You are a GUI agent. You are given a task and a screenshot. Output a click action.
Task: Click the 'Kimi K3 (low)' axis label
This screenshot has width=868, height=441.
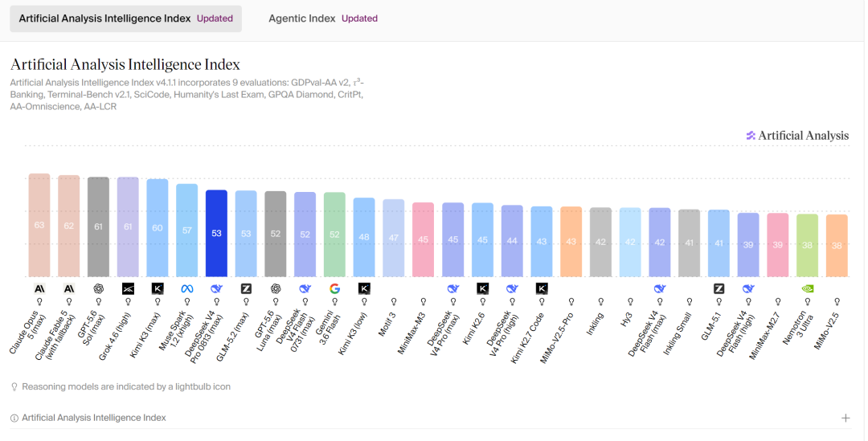354,334
